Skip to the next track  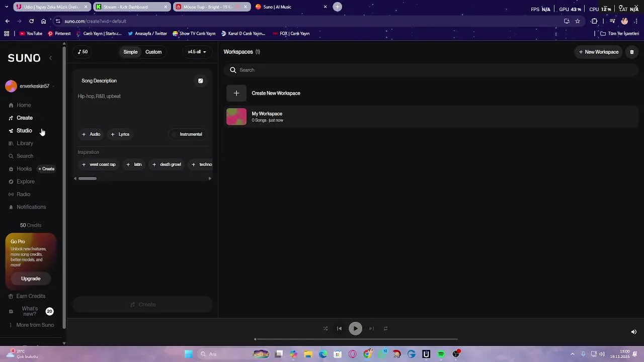(x=371, y=329)
